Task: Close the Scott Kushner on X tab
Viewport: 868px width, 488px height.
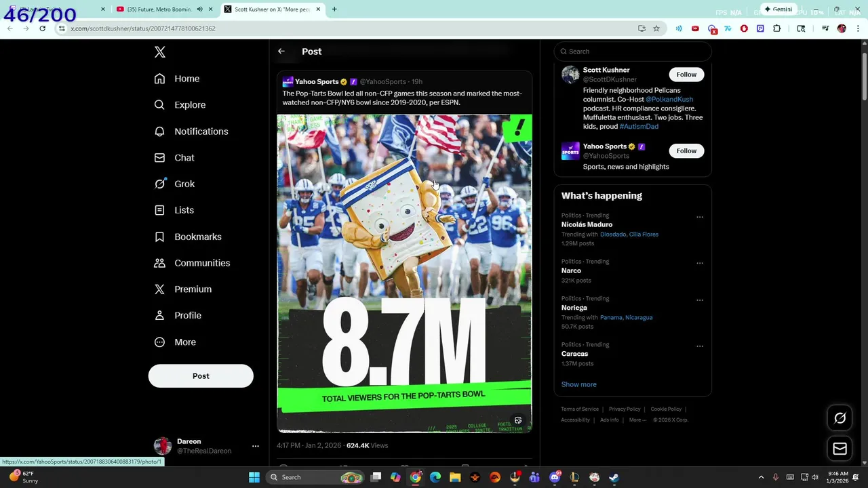Action: [318, 9]
